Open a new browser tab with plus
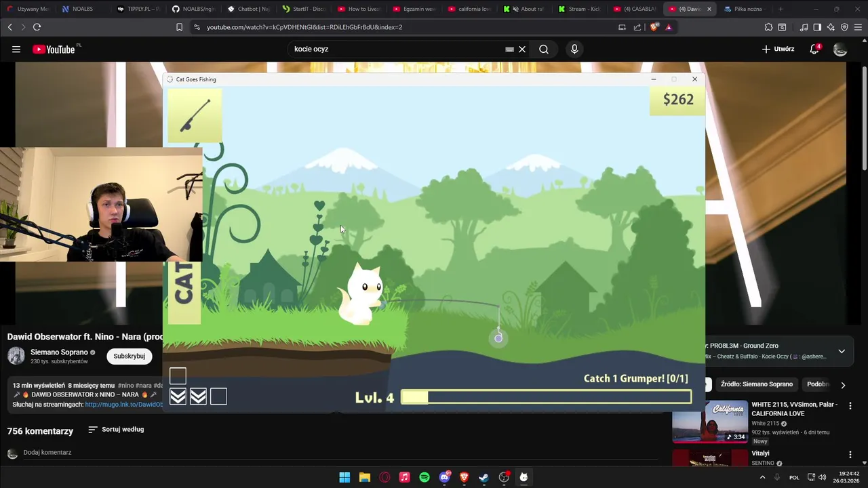This screenshot has width=868, height=488. pyautogui.click(x=781, y=9)
